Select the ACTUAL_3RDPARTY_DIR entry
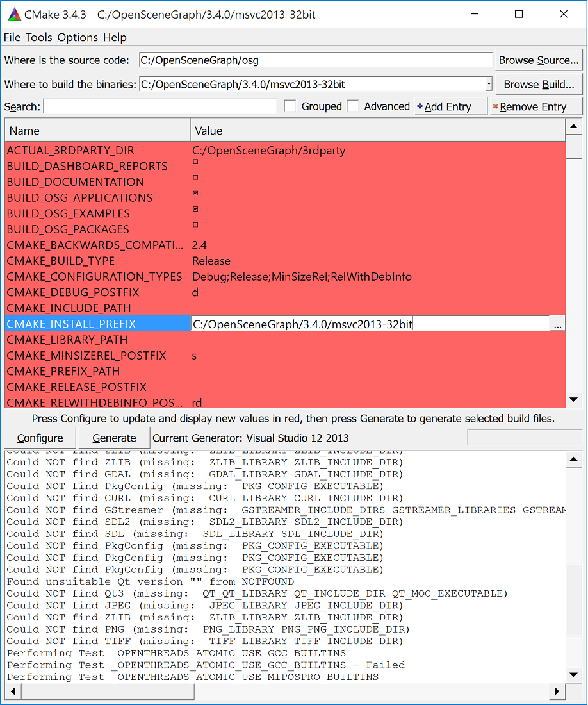588x705 pixels. pyautogui.click(x=70, y=150)
